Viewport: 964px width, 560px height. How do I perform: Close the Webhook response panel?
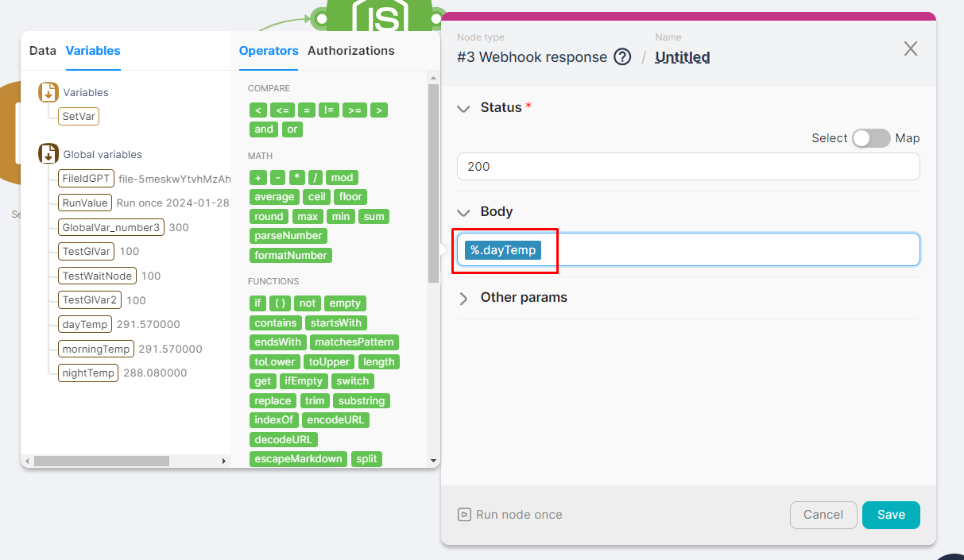pos(911,49)
